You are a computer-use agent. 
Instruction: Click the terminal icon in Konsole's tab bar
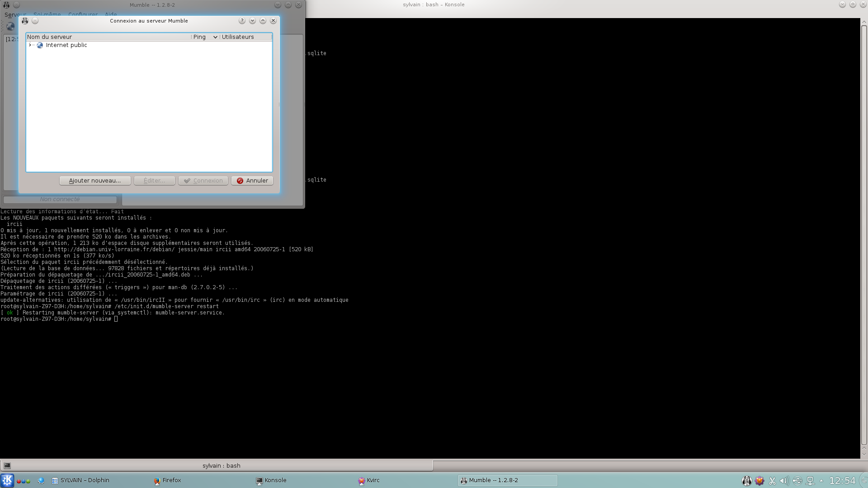pos(7,465)
